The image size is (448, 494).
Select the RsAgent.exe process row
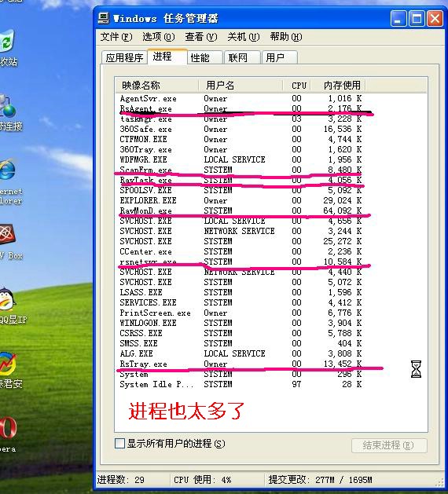241,108
